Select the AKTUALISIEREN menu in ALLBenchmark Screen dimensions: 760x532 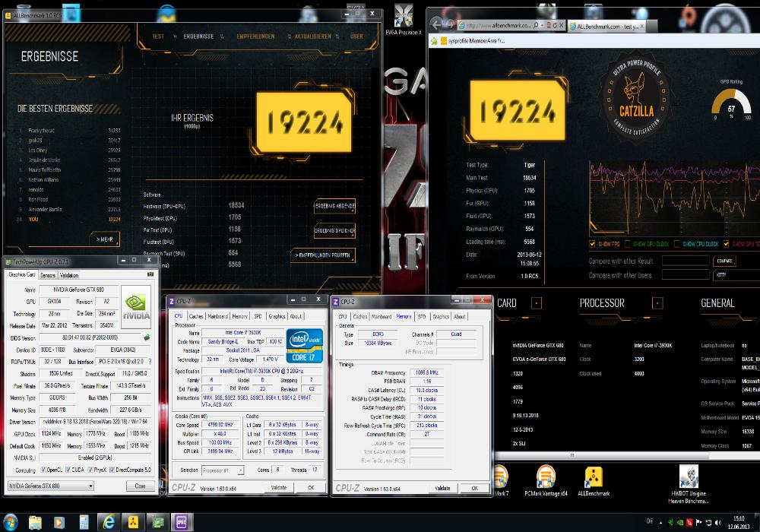[x=313, y=36]
